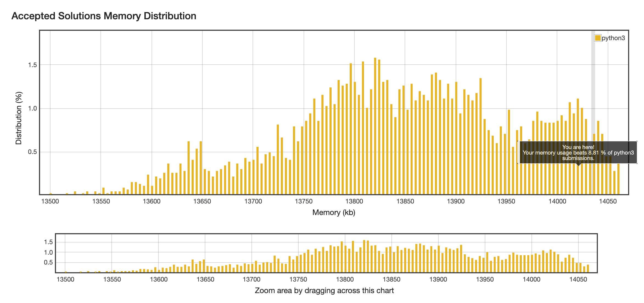Click the 14050 x-axis label on main chart
Viewport: 644px width, 303px height.
(608, 201)
